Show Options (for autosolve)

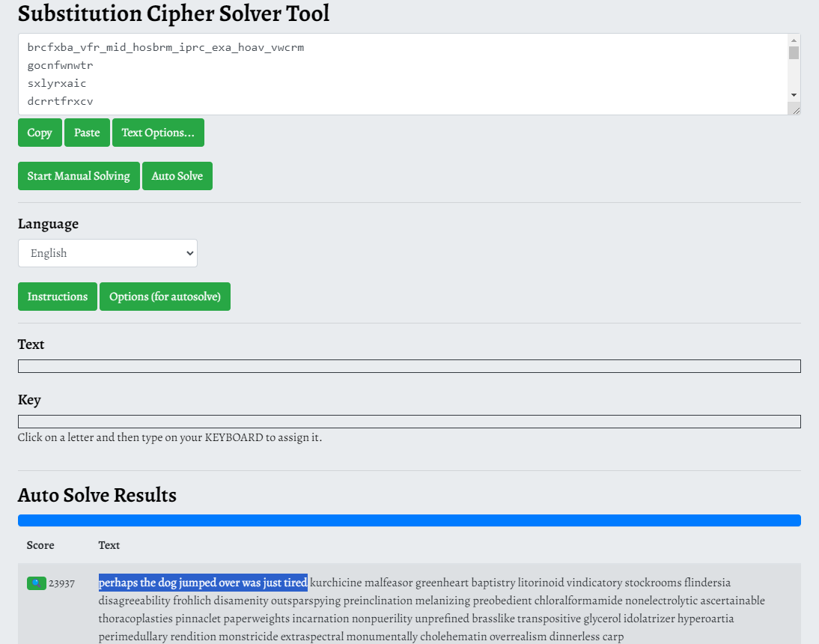(x=165, y=297)
